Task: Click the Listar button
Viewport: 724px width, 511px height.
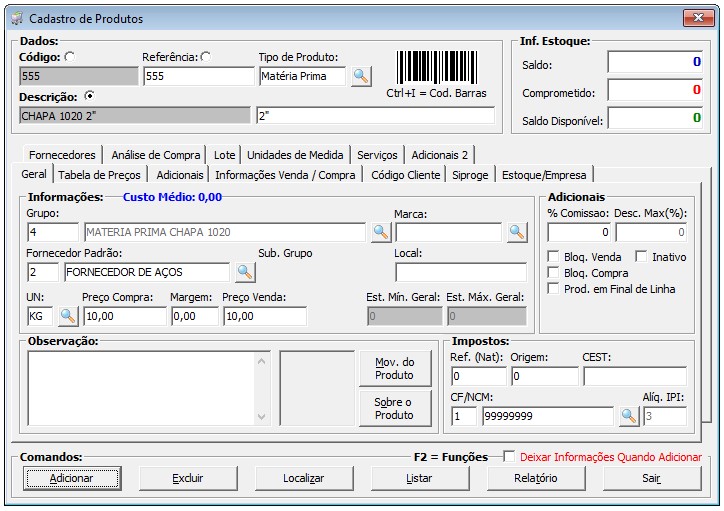Action: [x=420, y=478]
